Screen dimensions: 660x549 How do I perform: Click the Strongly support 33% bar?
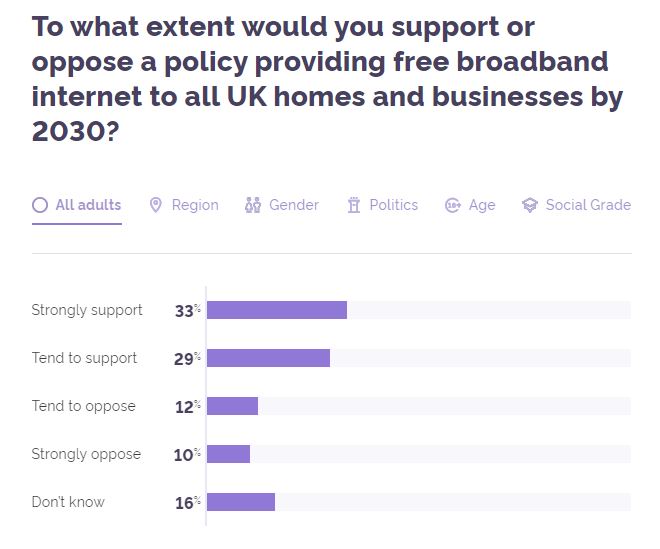click(277, 310)
